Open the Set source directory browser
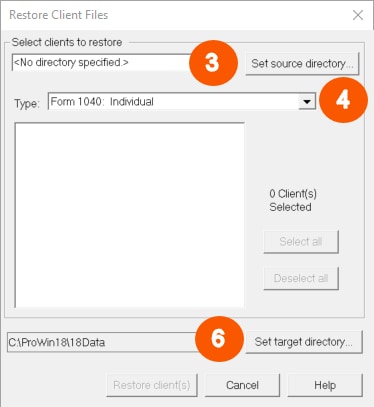This screenshot has width=374, height=407. 302,63
